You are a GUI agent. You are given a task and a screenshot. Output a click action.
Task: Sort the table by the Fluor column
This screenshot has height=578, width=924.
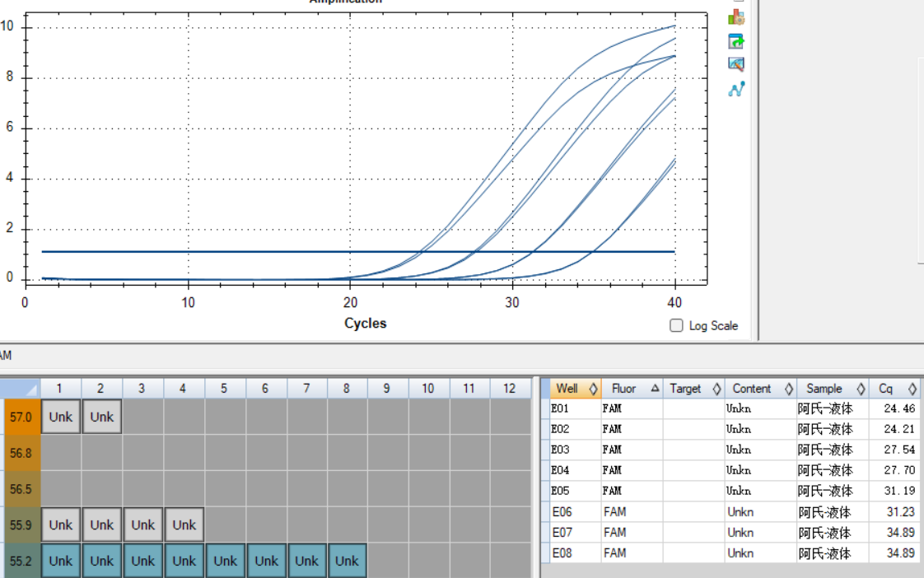click(x=632, y=389)
